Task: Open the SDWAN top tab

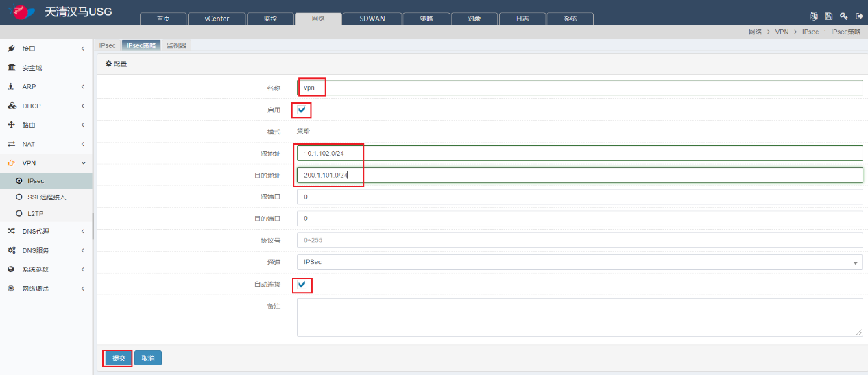Action: 372,19
